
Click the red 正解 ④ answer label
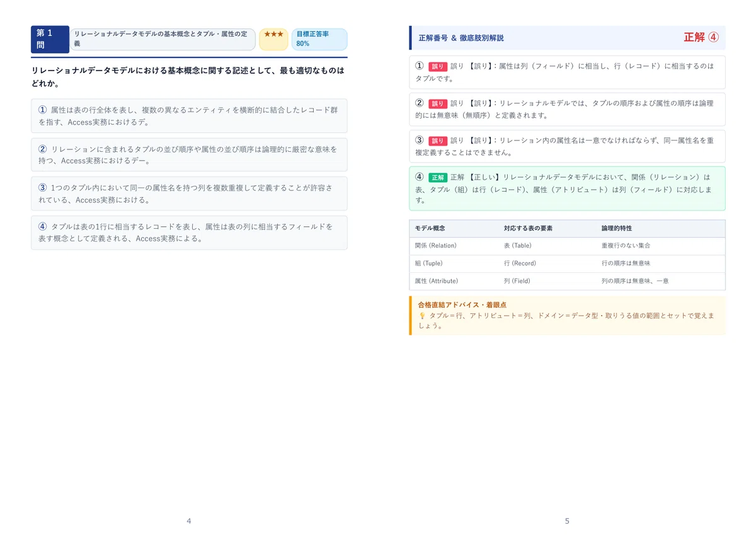pyautogui.click(x=701, y=37)
